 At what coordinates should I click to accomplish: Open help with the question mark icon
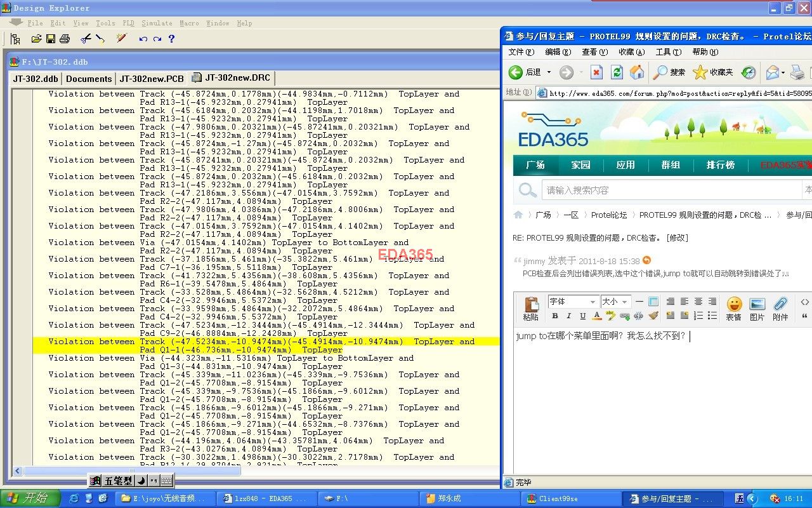coord(171,39)
